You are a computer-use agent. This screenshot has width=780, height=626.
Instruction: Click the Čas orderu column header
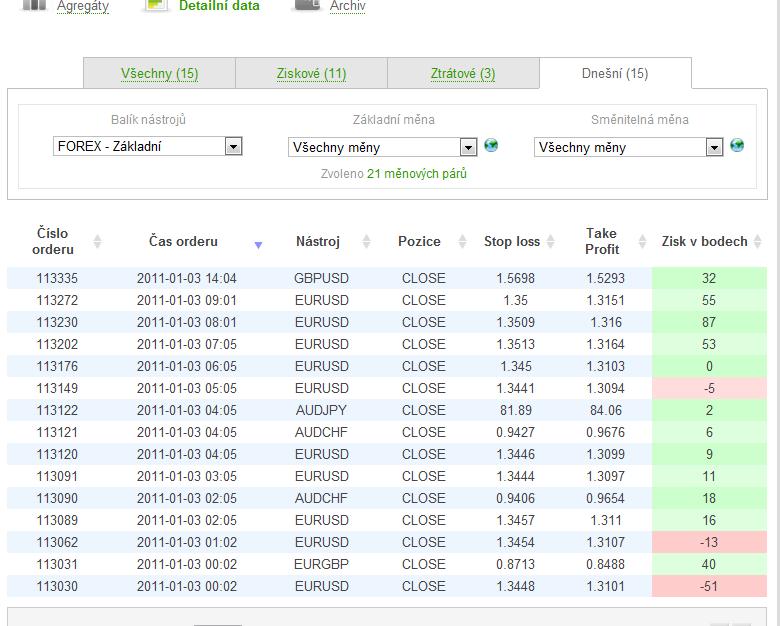coord(184,241)
